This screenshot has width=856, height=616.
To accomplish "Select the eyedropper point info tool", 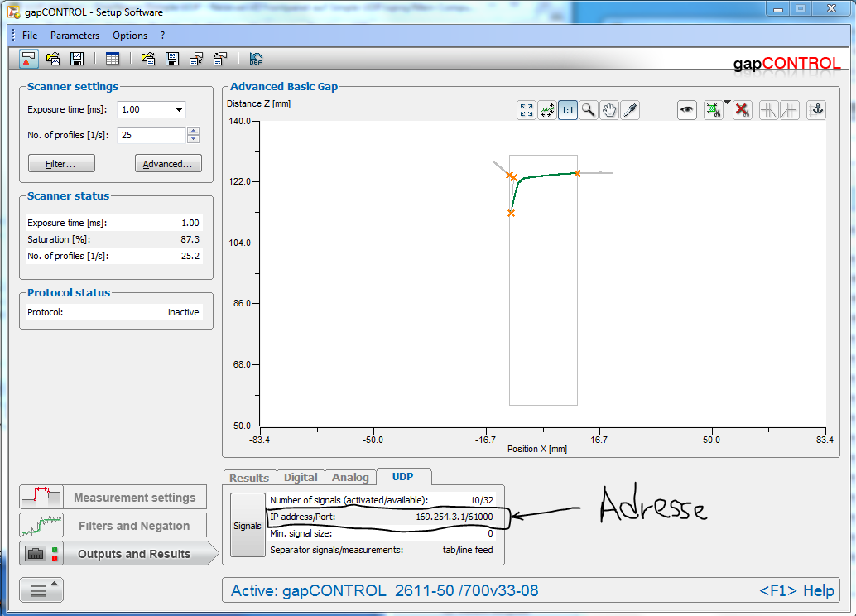I will (630, 110).
